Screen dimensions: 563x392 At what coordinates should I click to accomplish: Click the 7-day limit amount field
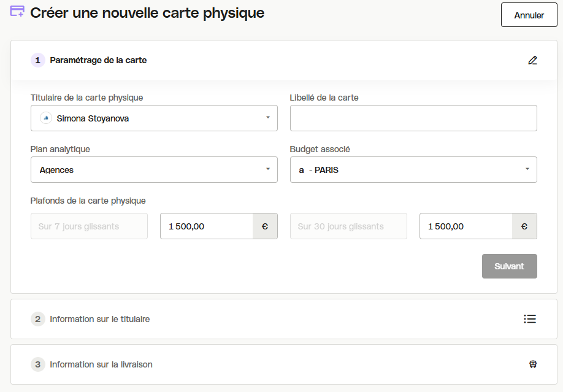click(207, 226)
